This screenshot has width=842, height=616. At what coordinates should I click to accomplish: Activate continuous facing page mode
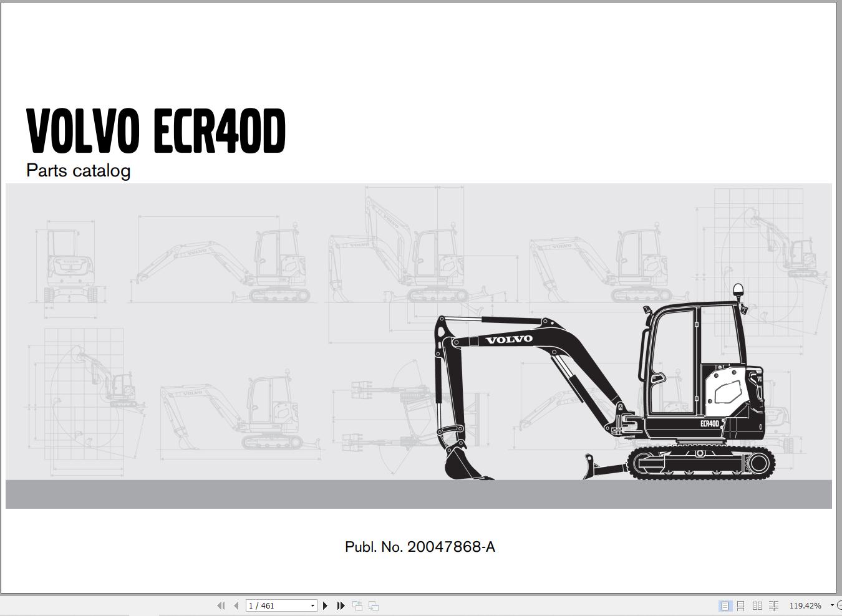tap(774, 605)
